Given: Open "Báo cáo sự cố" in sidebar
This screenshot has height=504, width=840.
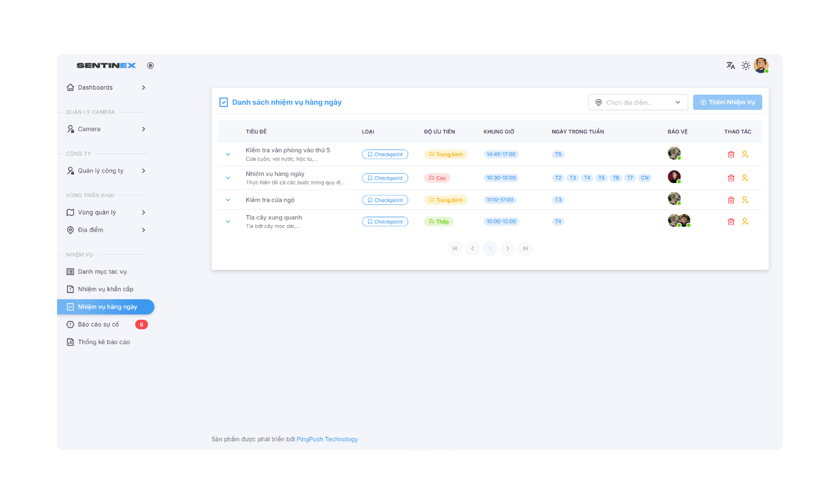Looking at the screenshot, I should point(99,325).
